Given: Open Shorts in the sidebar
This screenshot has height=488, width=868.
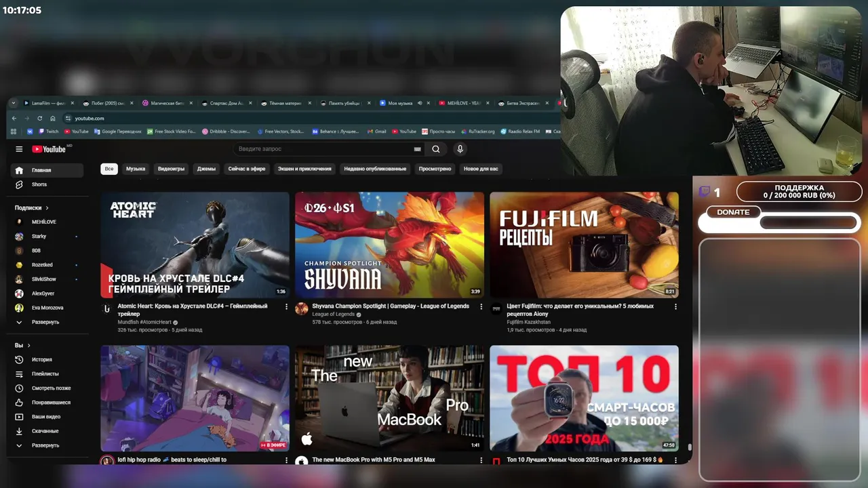Looking at the screenshot, I should click(x=47, y=184).
